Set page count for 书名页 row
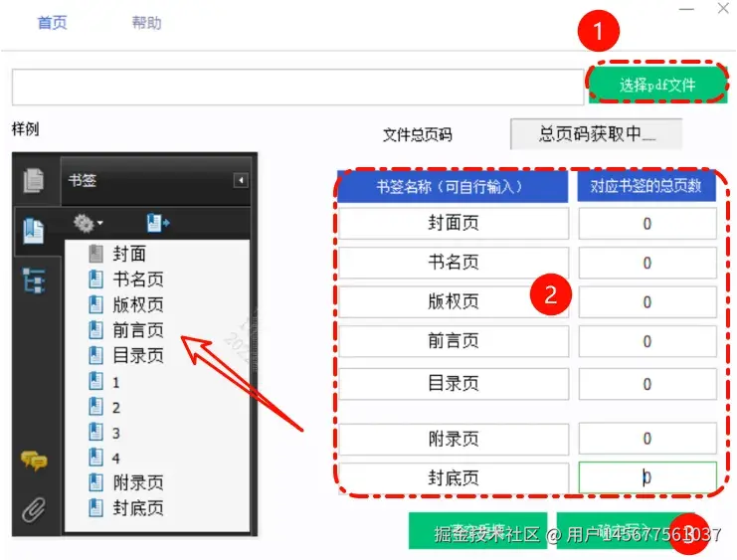Viewport: 737px width, 560px height. coord(647,263)
